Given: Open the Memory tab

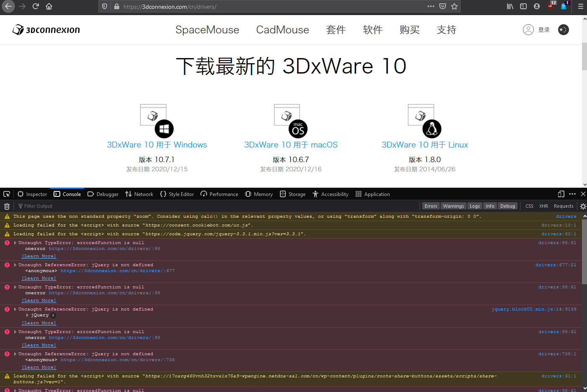Looking at the screenshot, I should [x=259, y=194].
